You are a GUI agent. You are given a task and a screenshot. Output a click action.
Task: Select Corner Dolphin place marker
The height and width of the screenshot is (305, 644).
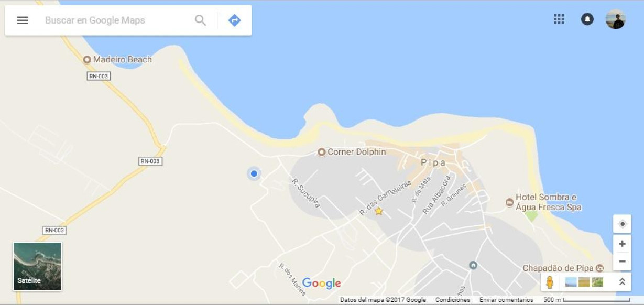tap(352, 152)
